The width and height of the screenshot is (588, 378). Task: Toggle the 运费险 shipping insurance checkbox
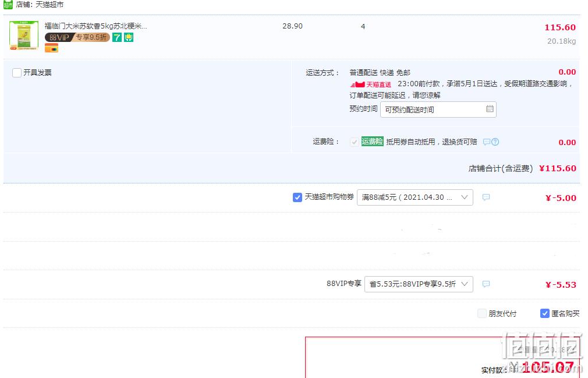pyautogui.click(x=354, y=142)
